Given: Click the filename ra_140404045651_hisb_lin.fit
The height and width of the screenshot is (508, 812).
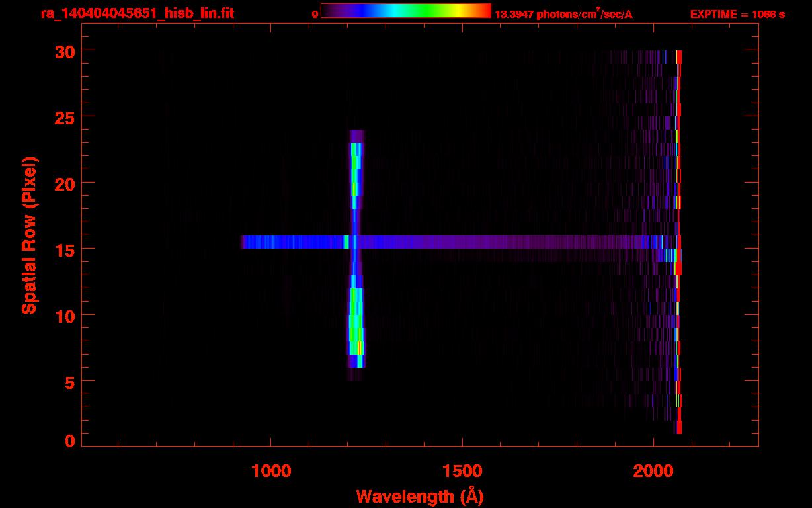Looking at the screenshot, I should [x=136, y=13].
